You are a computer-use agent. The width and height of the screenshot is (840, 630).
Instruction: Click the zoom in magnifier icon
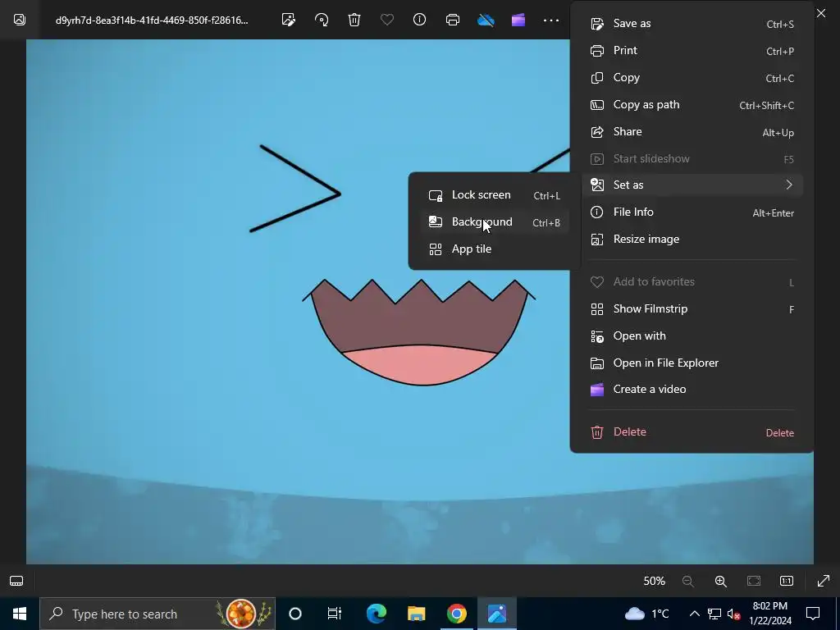pos(720,582)
